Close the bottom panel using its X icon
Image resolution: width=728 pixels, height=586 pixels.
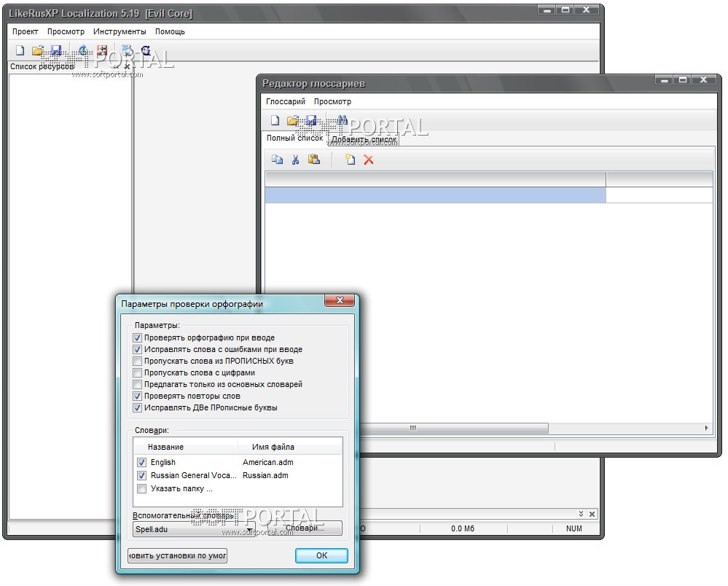click(x=592, y=514)
